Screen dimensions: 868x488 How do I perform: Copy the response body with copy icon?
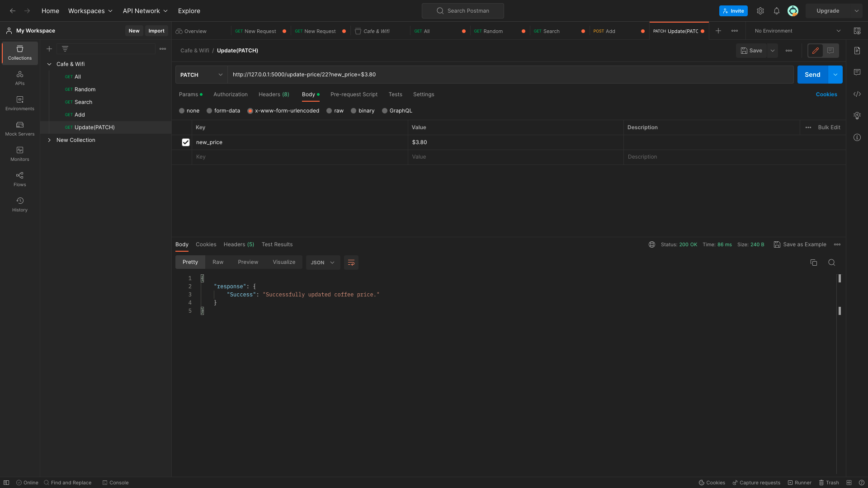(813, 263)
